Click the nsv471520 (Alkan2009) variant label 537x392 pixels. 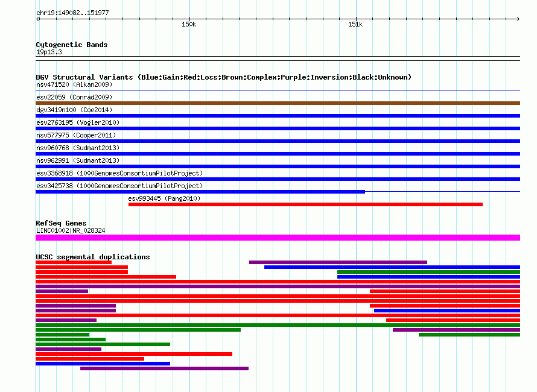[x=74, y=84]
